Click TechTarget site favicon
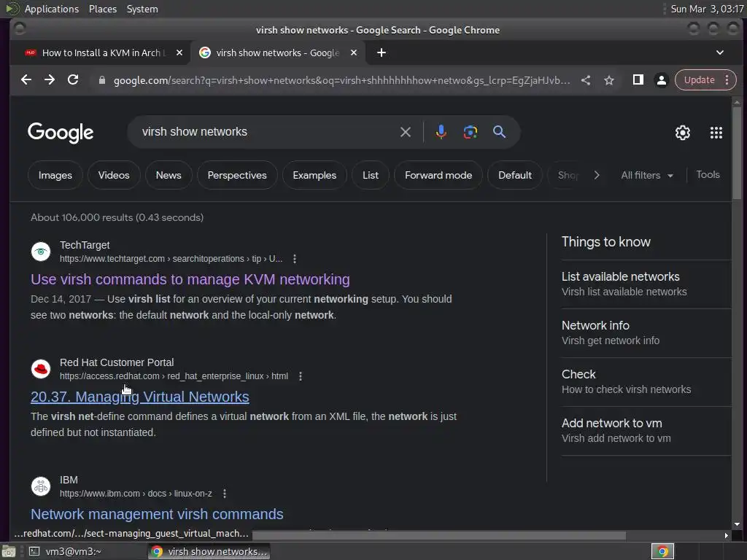Screen dimensions: 747x560 click(41, 252)
